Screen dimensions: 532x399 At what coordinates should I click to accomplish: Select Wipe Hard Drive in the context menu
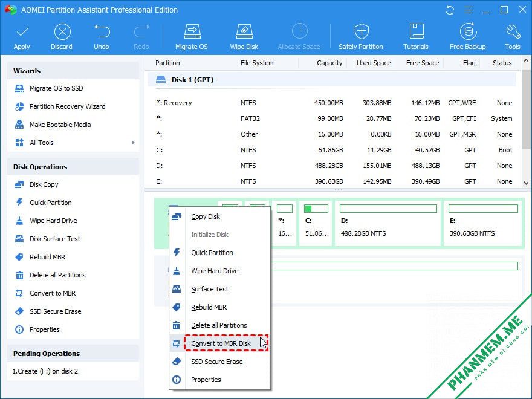coord(219,271)
